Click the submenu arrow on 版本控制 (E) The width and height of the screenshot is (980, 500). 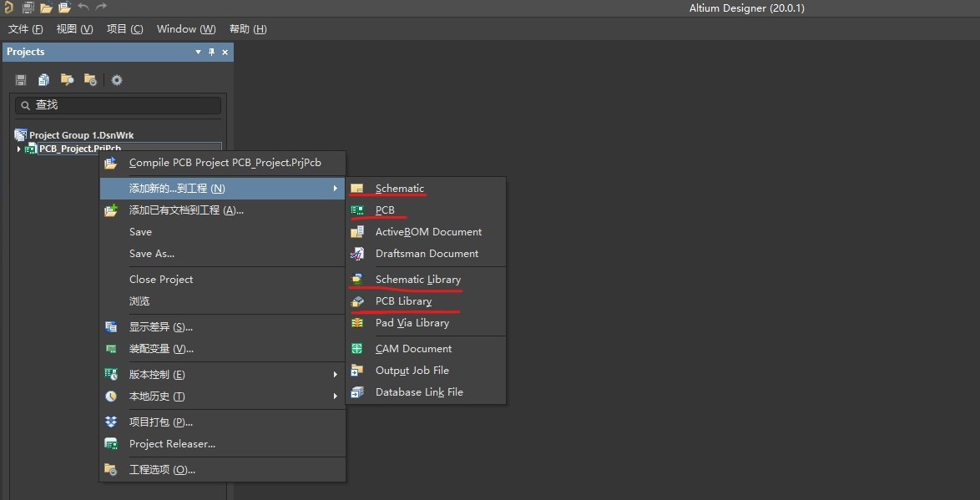[x=336, y=375]
